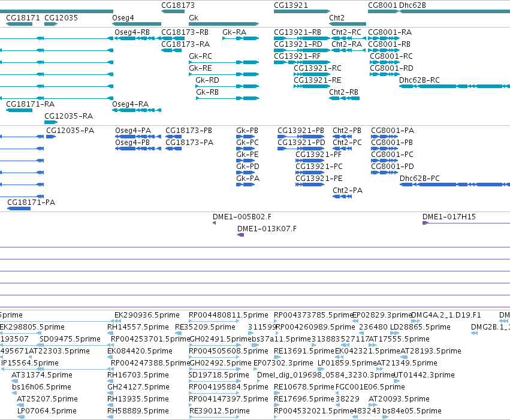The width and height of the screenshot is (510, 420).
Task: Click the CG13921-RC transcript label
Action: click(x=318, y=68)
